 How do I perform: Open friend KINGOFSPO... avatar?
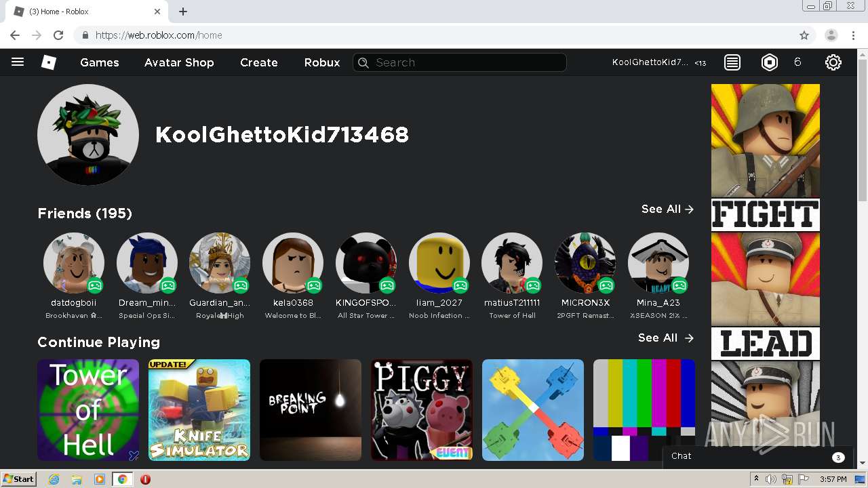[366, 263]
